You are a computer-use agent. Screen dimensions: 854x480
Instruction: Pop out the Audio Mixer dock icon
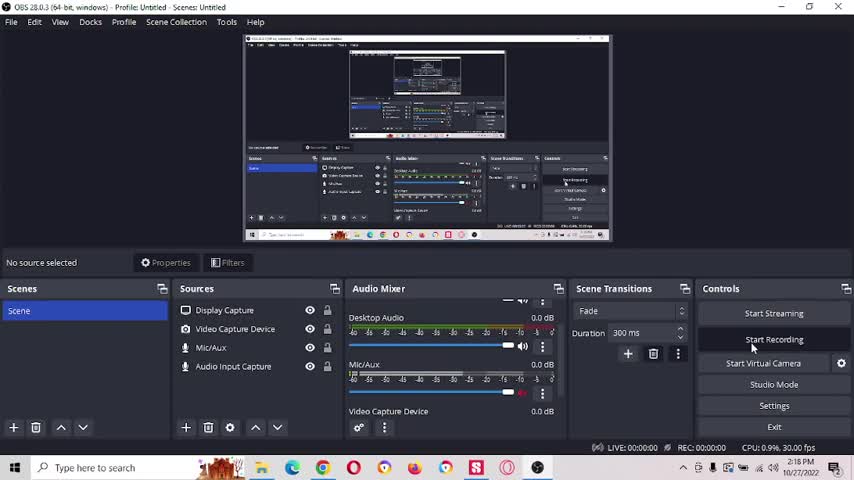pyautogui.click(x=559, y=289)
